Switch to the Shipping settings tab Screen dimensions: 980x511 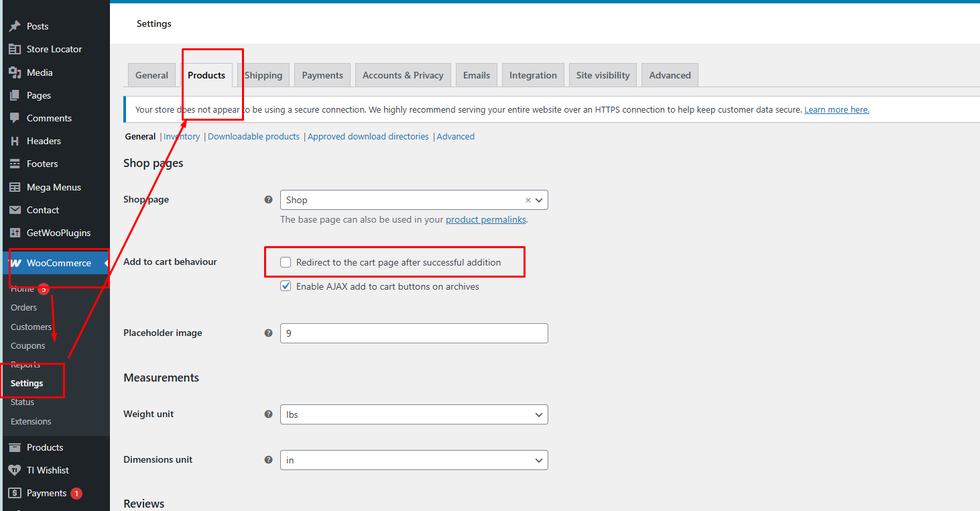point(263,75)
